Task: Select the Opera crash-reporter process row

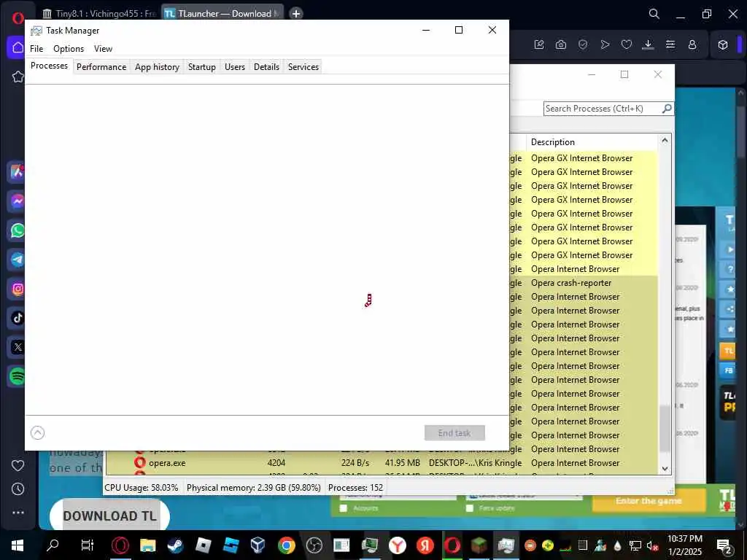Action: click(x=584, y=283)
